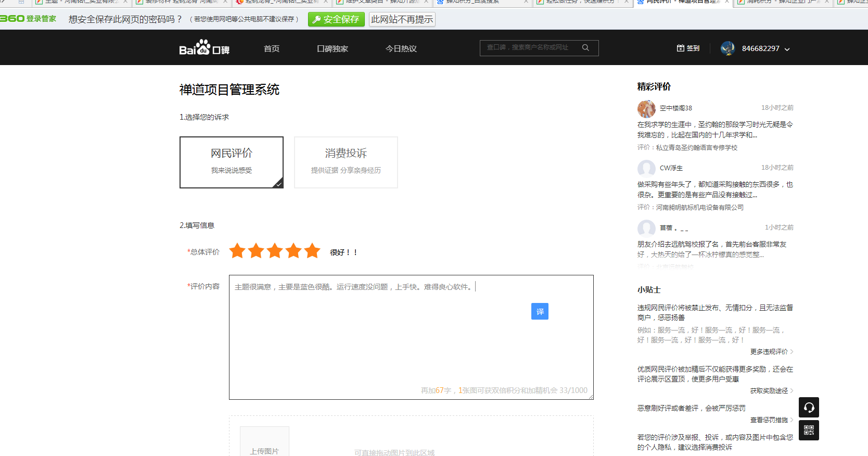Open the QR code icon

[809, 430]
